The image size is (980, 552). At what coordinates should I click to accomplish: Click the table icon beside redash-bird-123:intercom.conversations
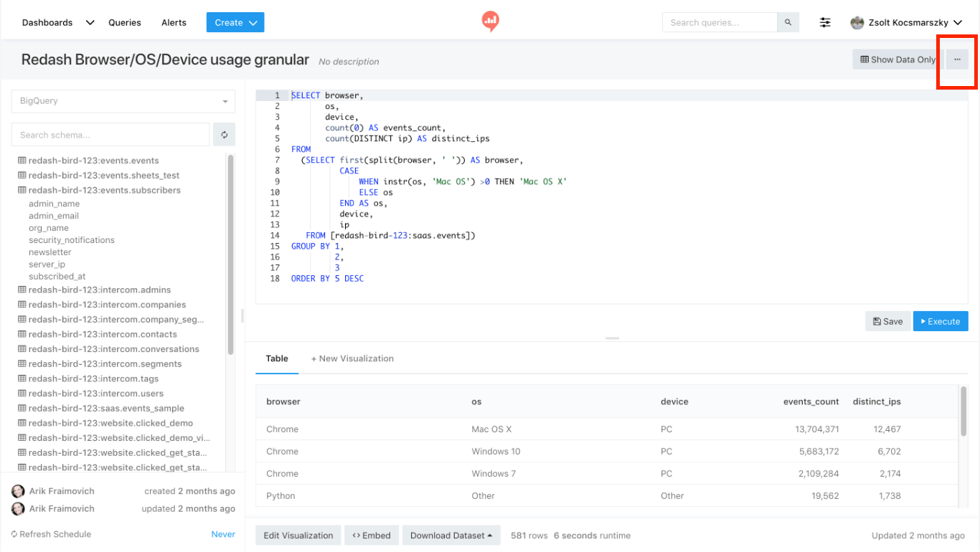[x=22, y=349]
